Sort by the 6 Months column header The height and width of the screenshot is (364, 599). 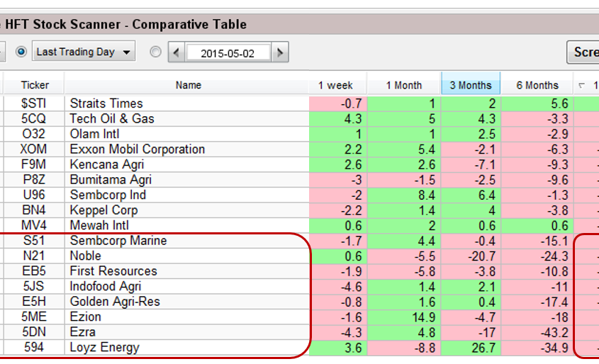537,85
